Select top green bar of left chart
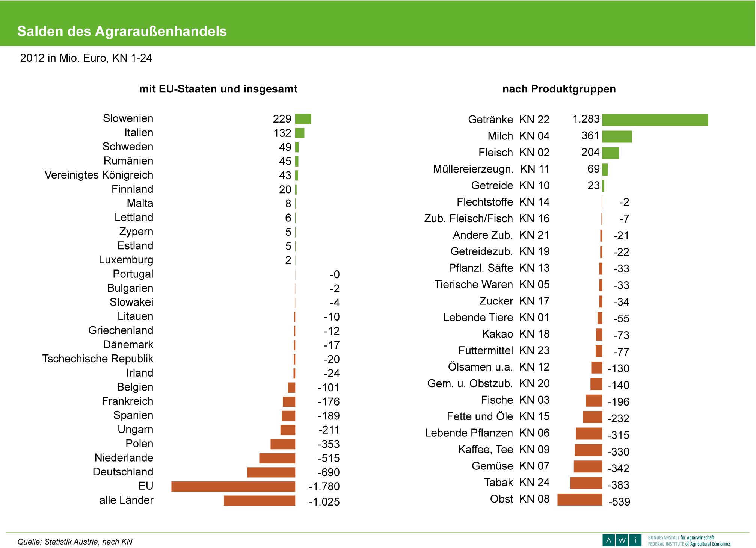 (x=303, y=119)
